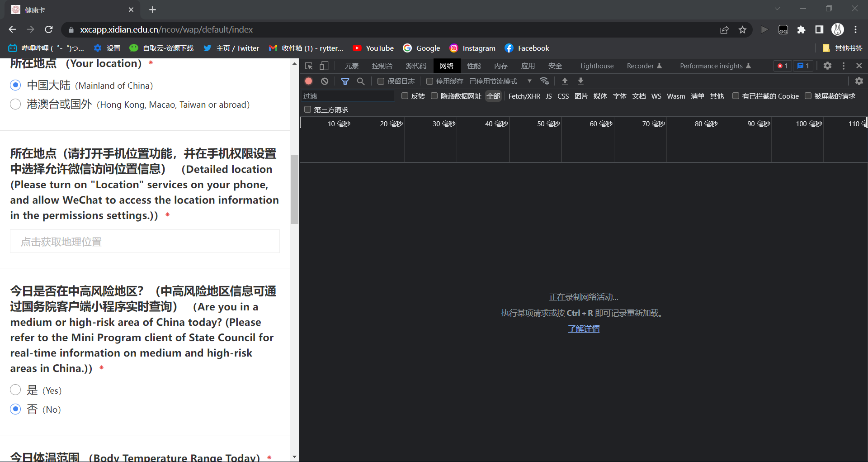Enable the 停用缓存 checkbox
The height and width of the screenshot is (462, 868).
click(x=429, y=81)
